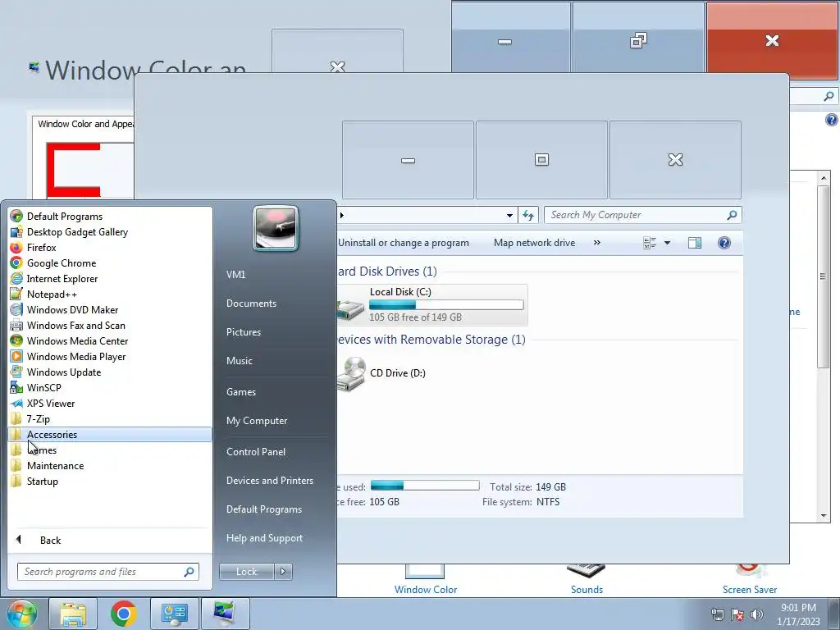The image size is (840, 630).
Task: Collapse the Hard Disk Drives group header
Action: [x=387, y=272]
